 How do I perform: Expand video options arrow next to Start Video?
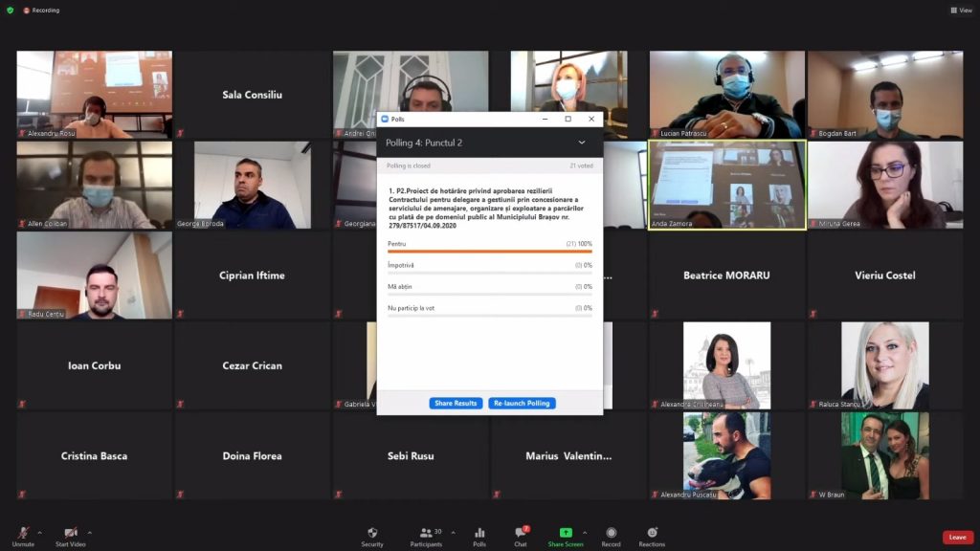(x=90, y=532)
